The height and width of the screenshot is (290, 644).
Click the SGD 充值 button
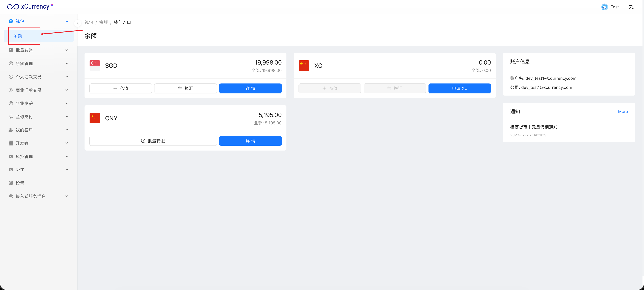121,88
